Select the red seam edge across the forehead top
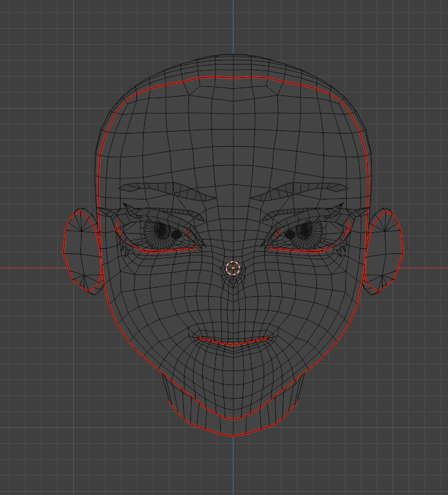The image size is (448, 495). click(x=233, y=78)
